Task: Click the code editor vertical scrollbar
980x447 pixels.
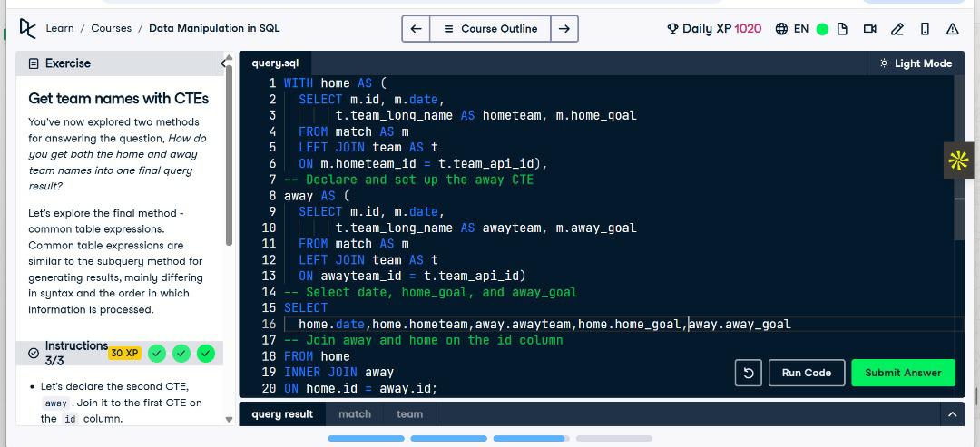Action: coord(960,158)
